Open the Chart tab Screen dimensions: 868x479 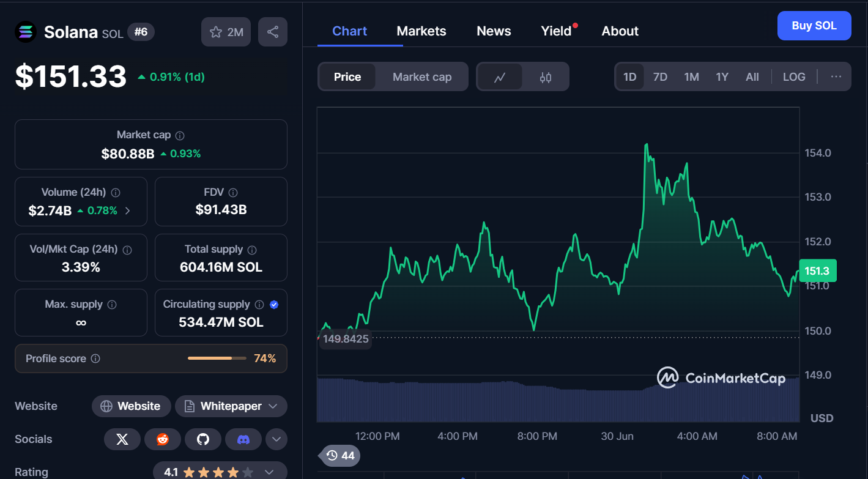point(350,31)
